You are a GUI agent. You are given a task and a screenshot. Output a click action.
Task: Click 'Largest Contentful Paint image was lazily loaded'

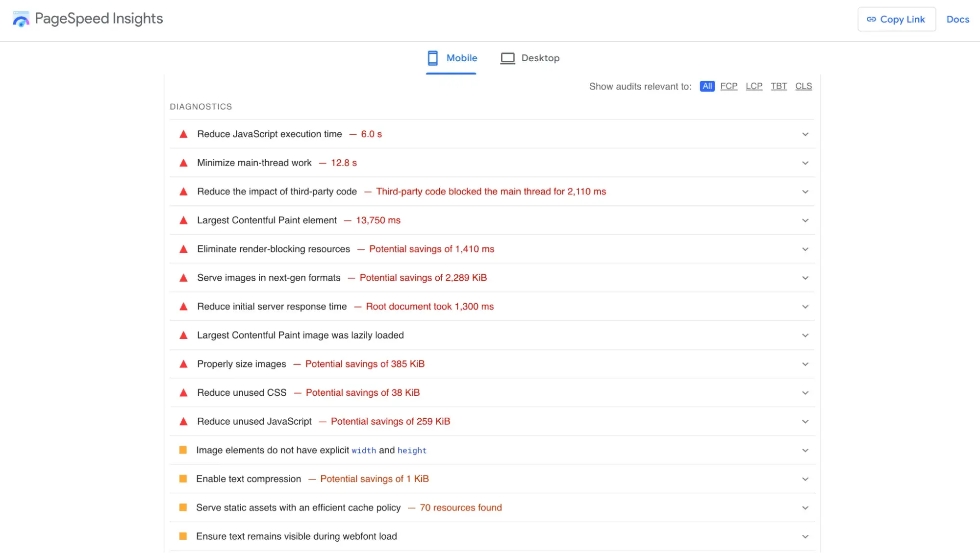pyautogui.click(x=301, y=336)
